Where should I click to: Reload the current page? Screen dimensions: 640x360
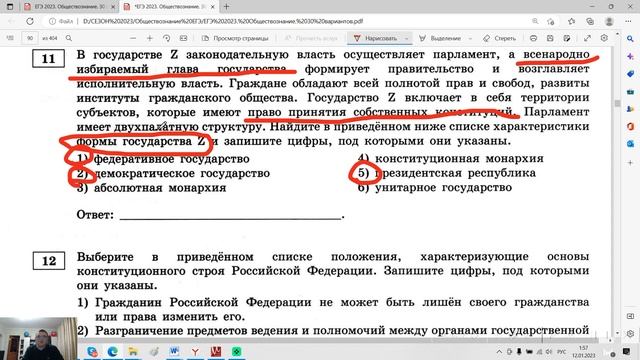pyautogui.click(x=30, y=21)
